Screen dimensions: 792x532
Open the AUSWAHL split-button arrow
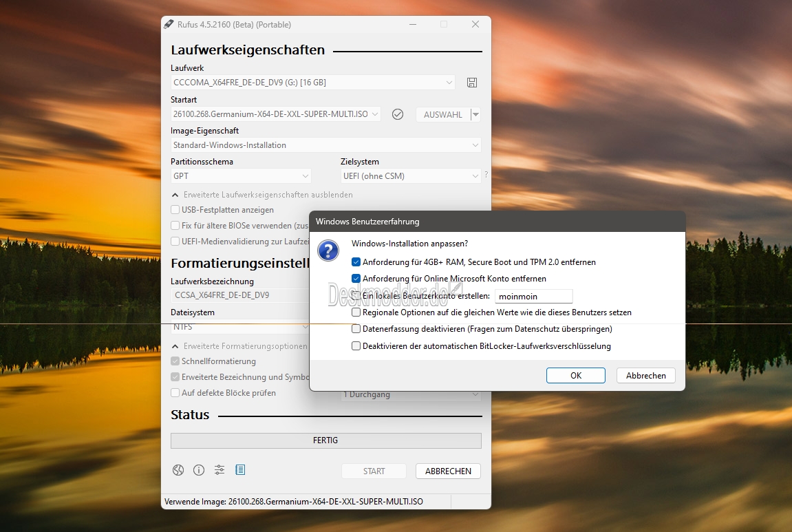475,115
